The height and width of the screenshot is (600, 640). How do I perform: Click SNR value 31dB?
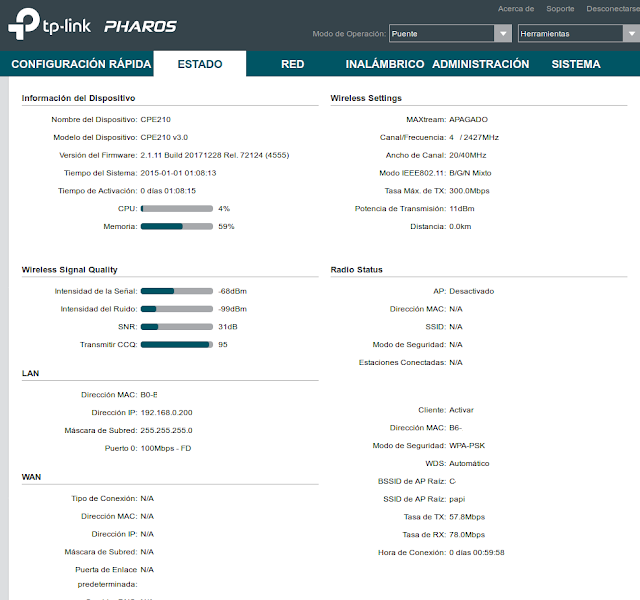click(x=228, y=327)
